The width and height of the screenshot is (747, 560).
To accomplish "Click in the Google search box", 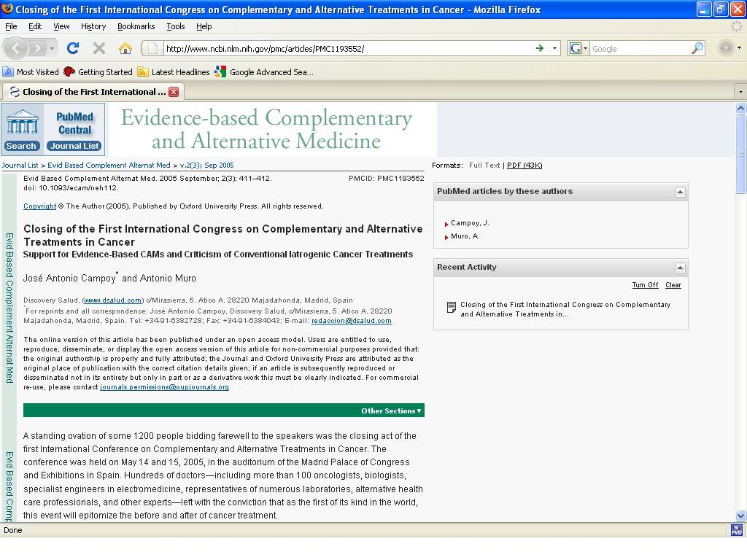I will tap(640, 49).
